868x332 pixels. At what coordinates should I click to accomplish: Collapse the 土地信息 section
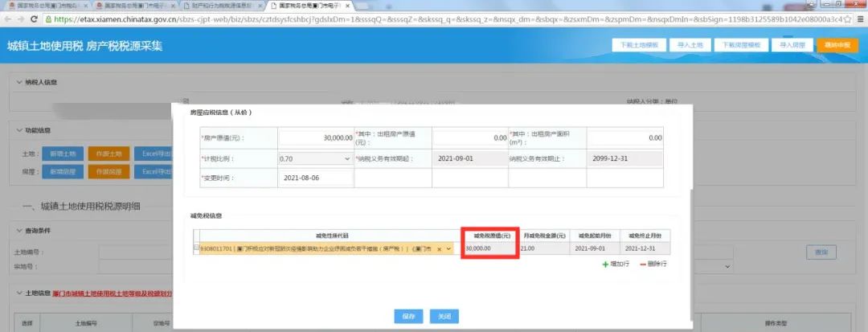click(18, 293)
